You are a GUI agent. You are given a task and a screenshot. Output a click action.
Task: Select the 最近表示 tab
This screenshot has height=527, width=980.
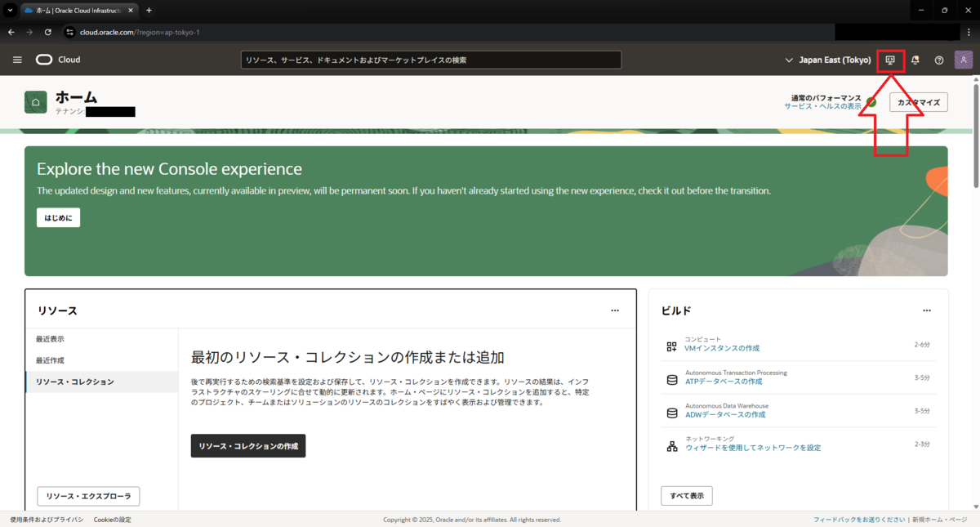(x=102, y=339)
